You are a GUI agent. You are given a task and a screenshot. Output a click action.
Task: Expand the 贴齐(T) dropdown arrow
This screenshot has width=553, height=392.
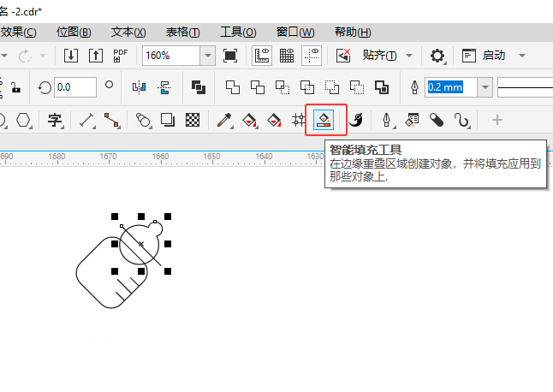pos(409,56)
